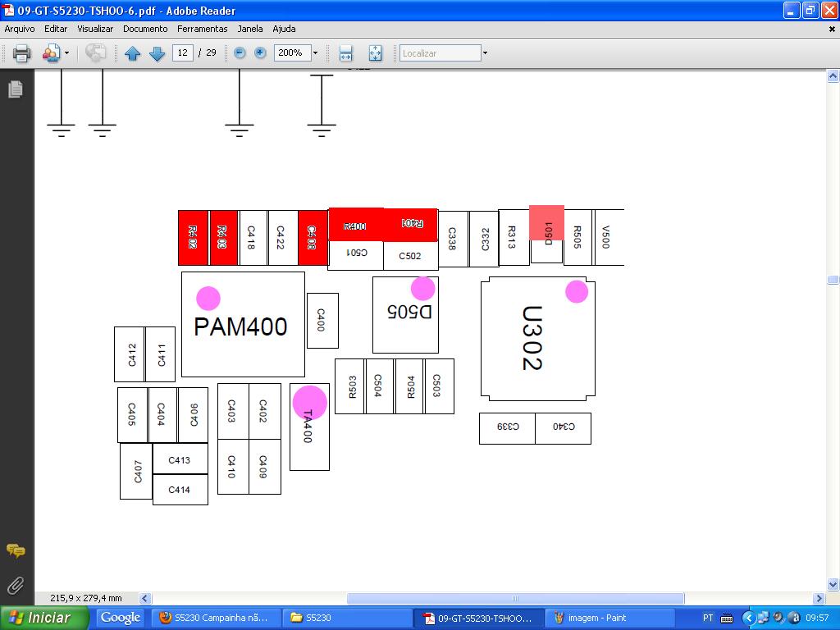This screenshot has height=630, width=840.
Task: Expand the collaborate icon dropdown arrow
Action: 66,53
